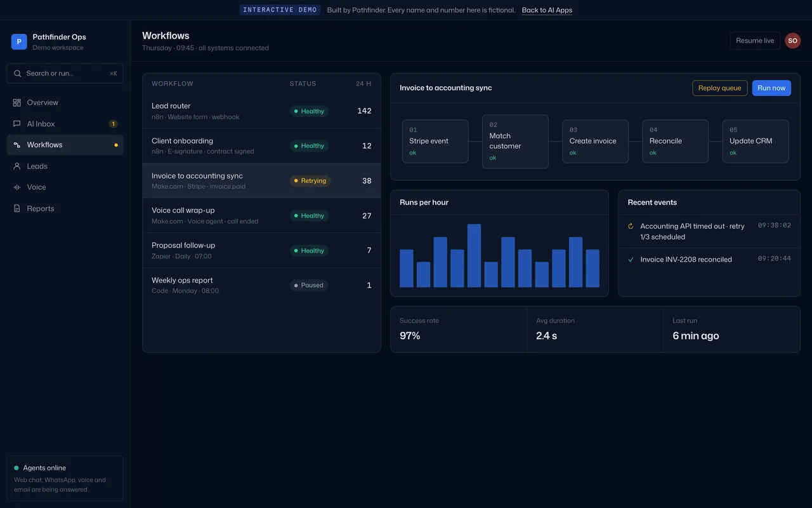The height and width of the screenshot is (508, 812).
Task: Click the Reports document icon
Action: pos(17,209)
